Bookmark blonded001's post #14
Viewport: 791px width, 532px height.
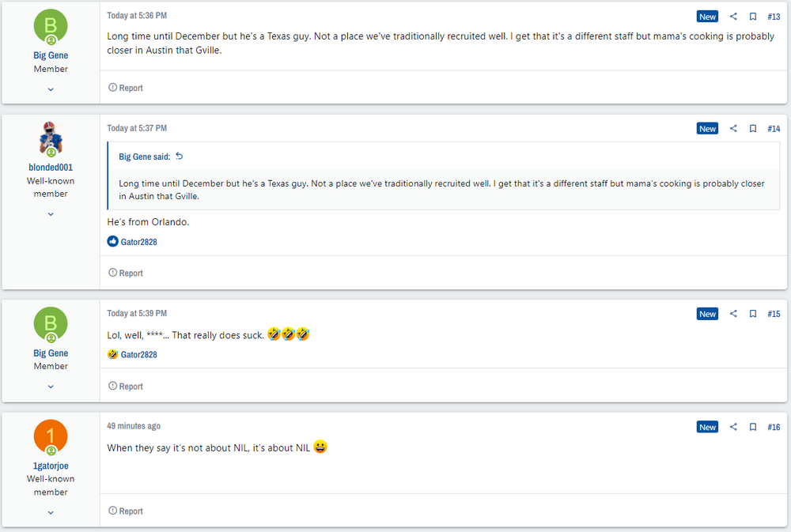(x=753, y=129)
